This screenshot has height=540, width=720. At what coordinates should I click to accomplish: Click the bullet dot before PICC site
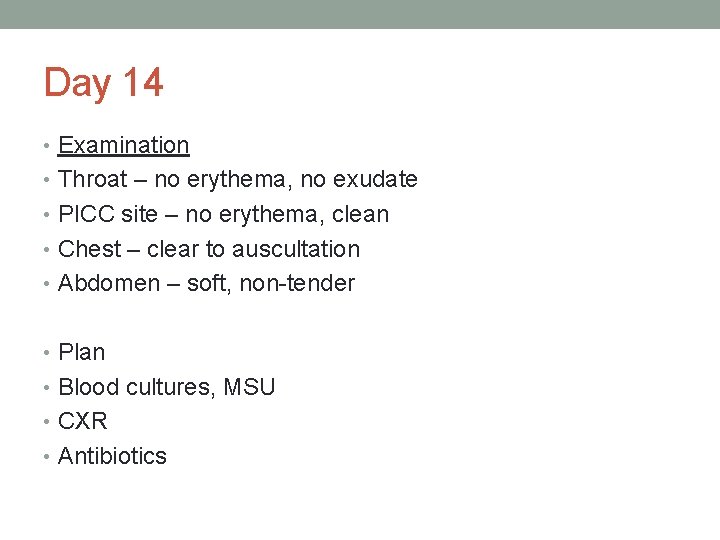[46, 214]
